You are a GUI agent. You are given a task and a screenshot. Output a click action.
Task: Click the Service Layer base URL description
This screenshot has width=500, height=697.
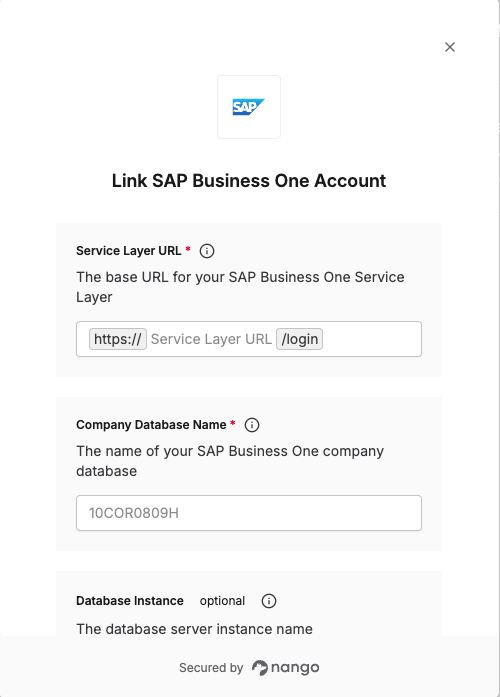point(240,287)
